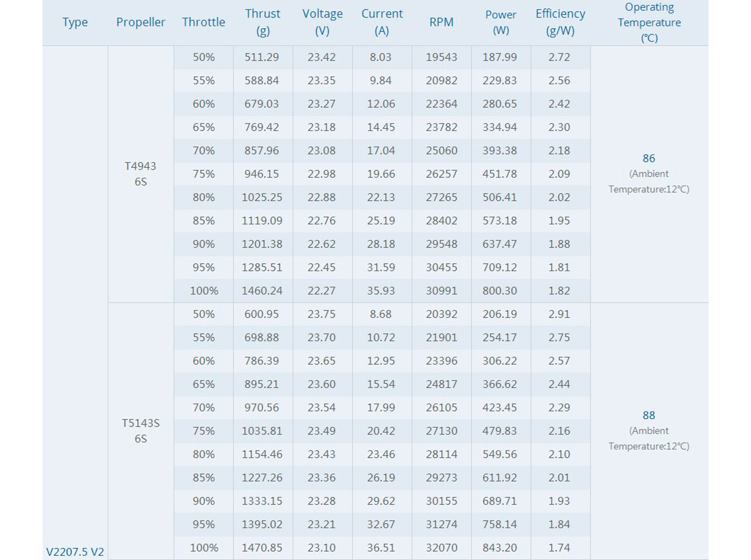
Task: Click the thrust value 1460.24
Action: (262, 291)
